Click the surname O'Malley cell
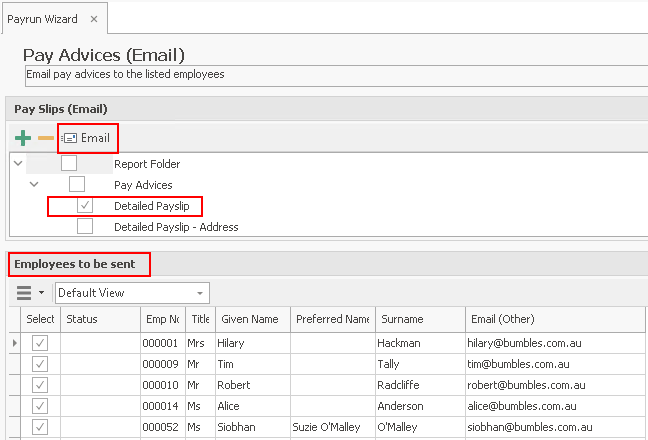The height and width of the screenshot is (440, 648). pos(420,427)
